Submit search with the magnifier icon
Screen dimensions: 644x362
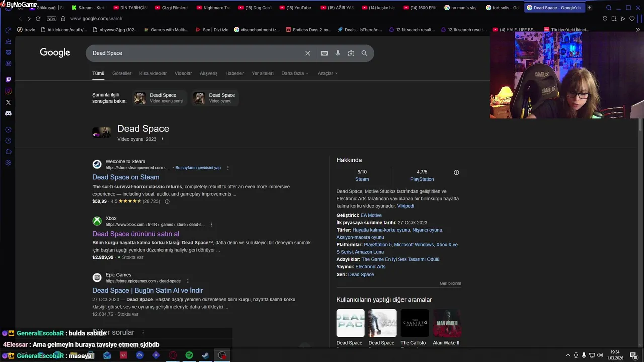(x=364, y=53)
